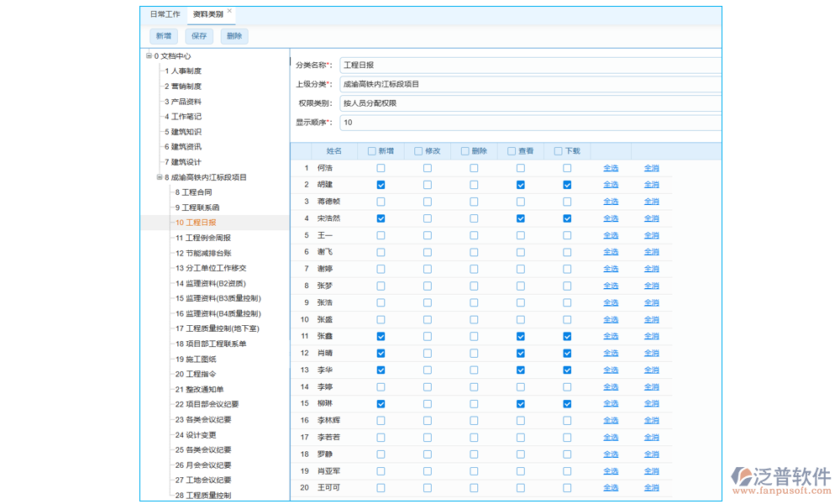Click the 保存 button

tap(199, 35)
